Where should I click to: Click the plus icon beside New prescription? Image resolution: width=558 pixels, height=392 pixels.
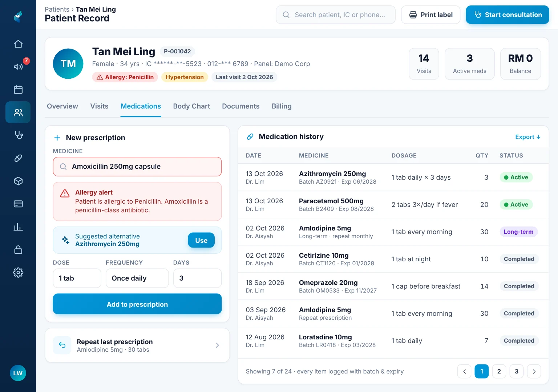(57, 138)
